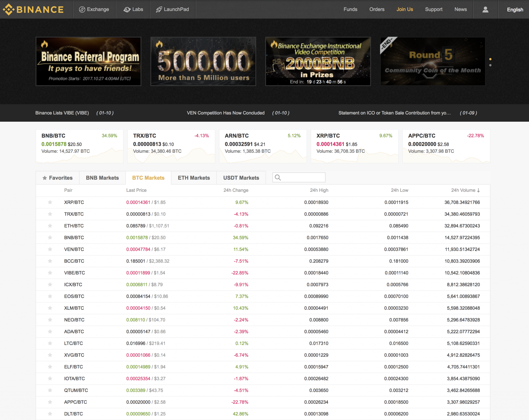
Task: Open the 5 Million users banner
Action: point(203,61)
